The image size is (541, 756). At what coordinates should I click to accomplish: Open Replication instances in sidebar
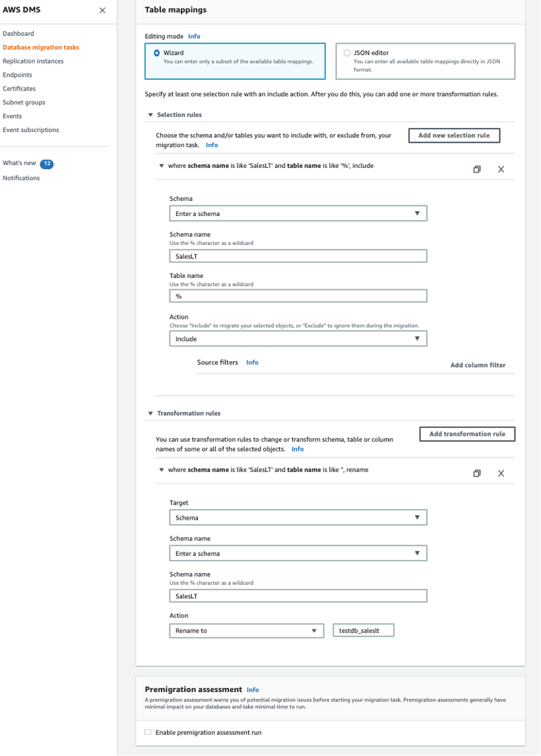[x=33, y=61]
